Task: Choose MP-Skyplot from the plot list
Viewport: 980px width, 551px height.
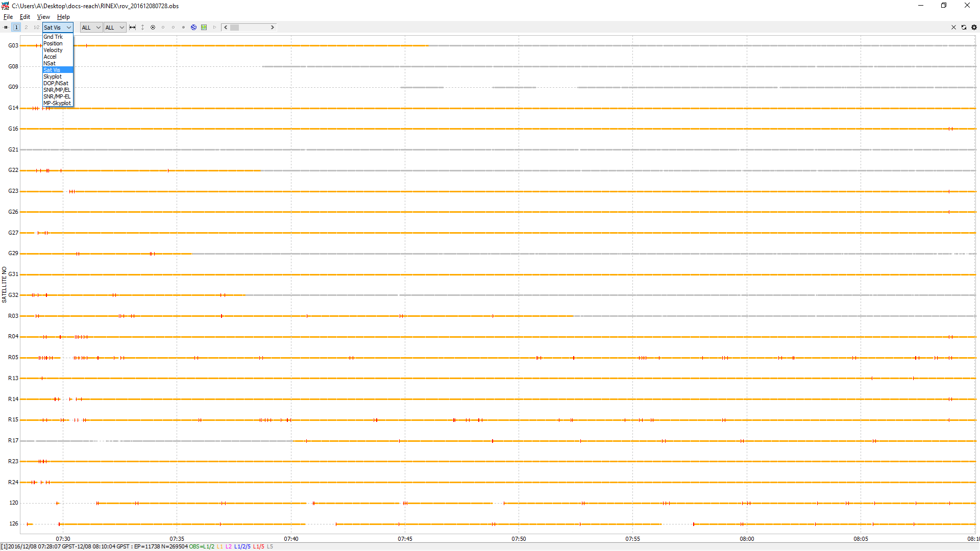Action: [x=58, y=103]
